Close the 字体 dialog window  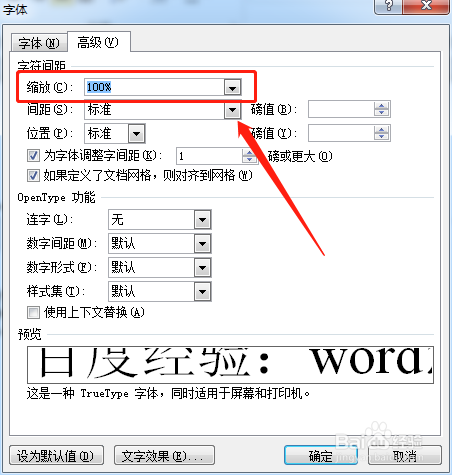426,6
